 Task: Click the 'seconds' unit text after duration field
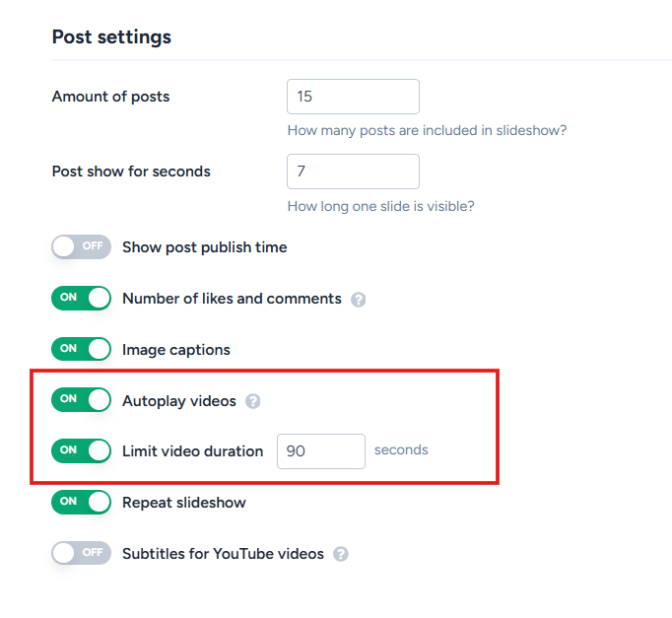[x=401, y=449]
